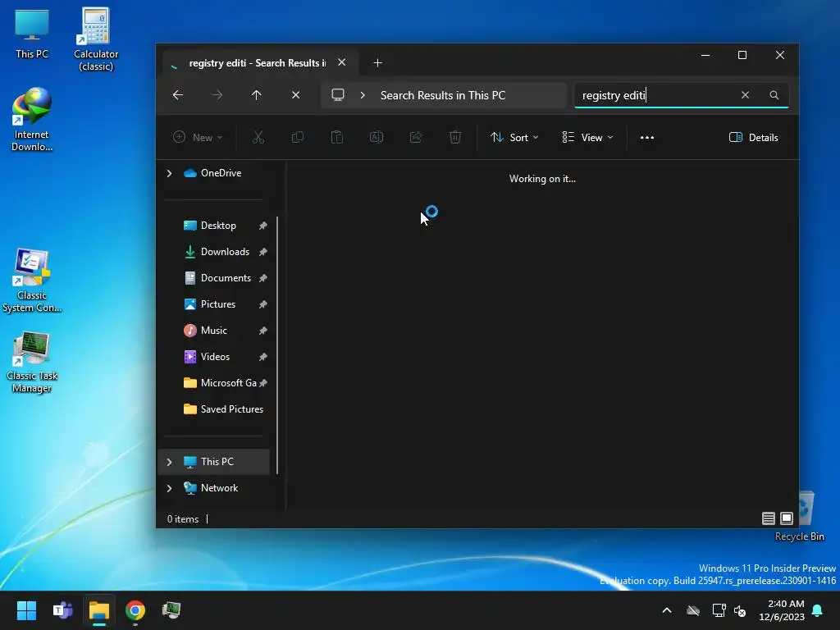Unpin Downloads using its pin icon
Image resolution: width=840 pixels, height=630 pixels.
[x=263, y=252]
